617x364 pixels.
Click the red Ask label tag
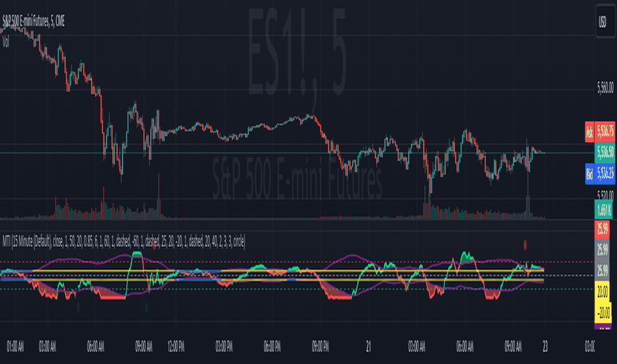[x=589, y=132]
